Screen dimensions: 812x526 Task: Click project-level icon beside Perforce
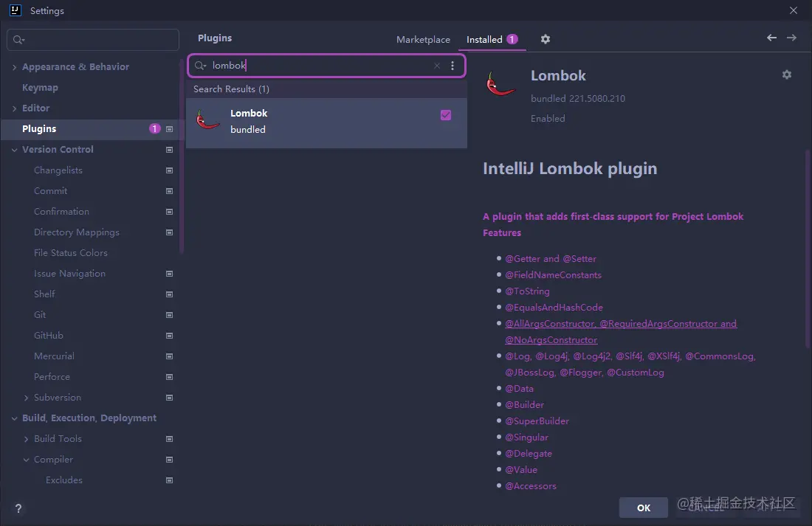click(169, 377)
